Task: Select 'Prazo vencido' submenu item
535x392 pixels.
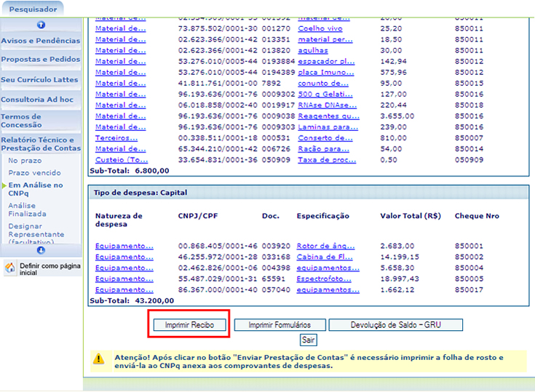Action: click(x=34, y=173)
